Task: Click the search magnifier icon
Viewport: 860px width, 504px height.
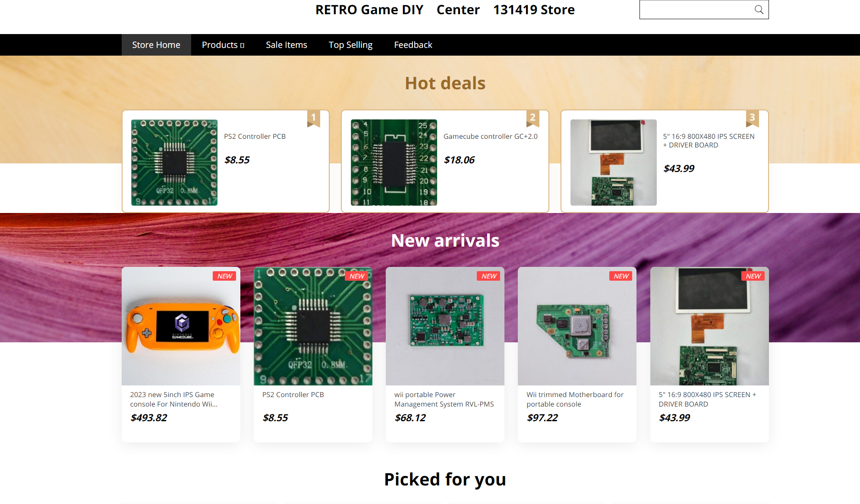Action: pos(759,9)
